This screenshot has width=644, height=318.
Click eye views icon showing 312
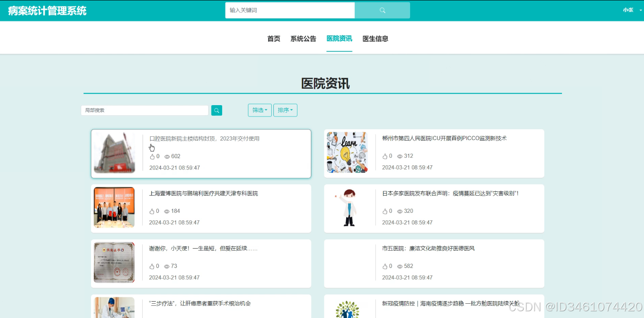point(400,156)
